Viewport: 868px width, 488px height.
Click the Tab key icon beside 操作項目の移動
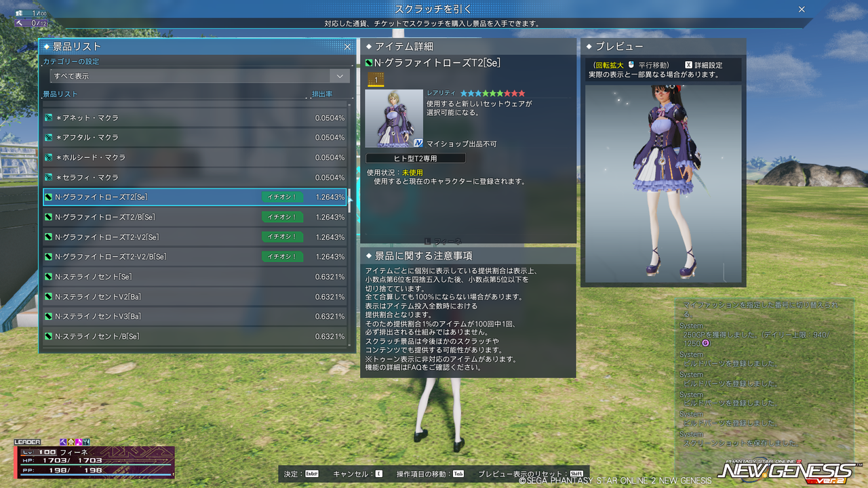tap(458, 474)
